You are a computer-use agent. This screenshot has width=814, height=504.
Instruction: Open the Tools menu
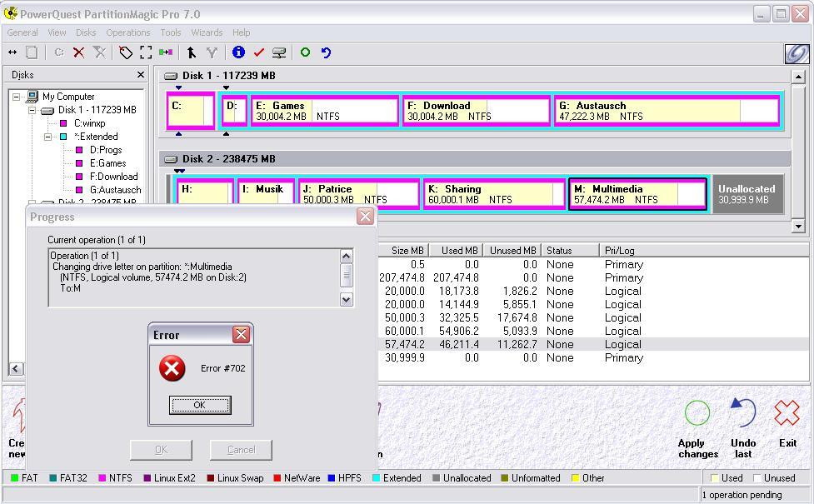(x=170, y=32)
